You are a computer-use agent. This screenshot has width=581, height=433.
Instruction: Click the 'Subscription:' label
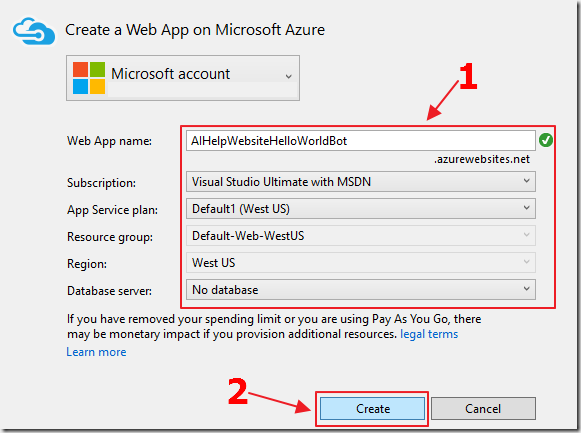pyautogui.click(x=102, y=183)
